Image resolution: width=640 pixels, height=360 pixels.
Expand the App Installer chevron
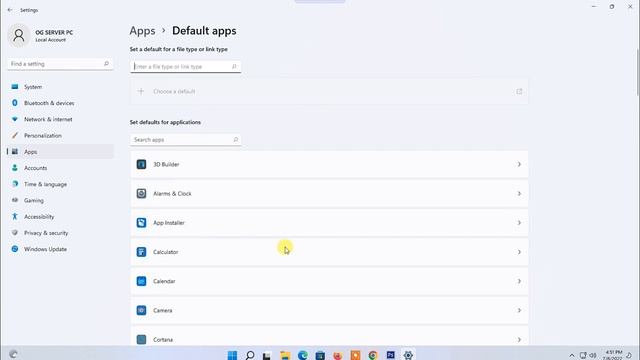pyautogui.click(x=519, y=223)
